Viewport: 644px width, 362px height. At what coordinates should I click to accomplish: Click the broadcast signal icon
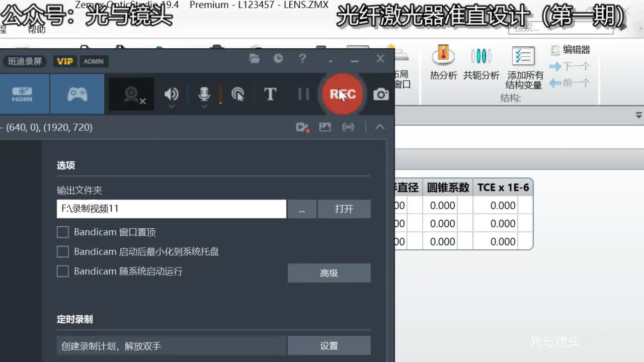(348, 127)
